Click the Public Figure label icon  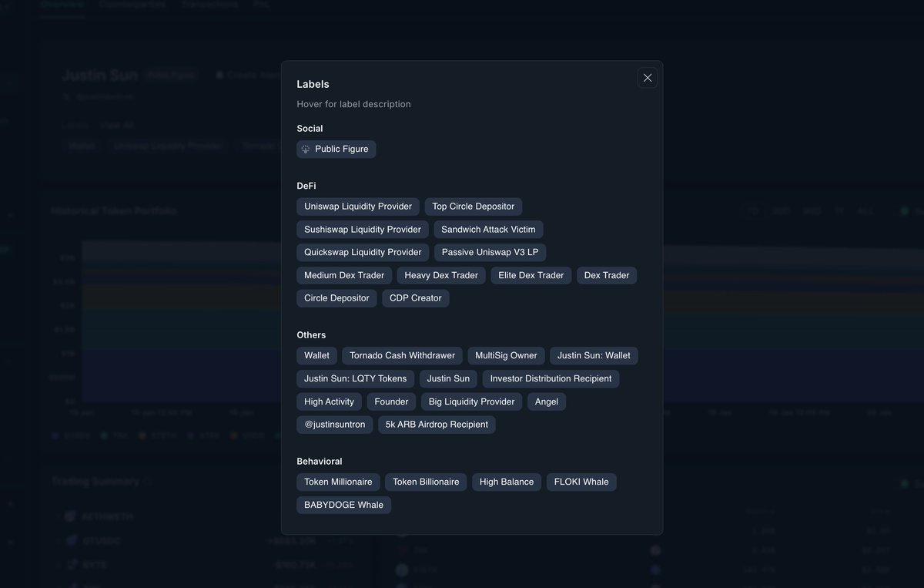click(x=306, y=150)
